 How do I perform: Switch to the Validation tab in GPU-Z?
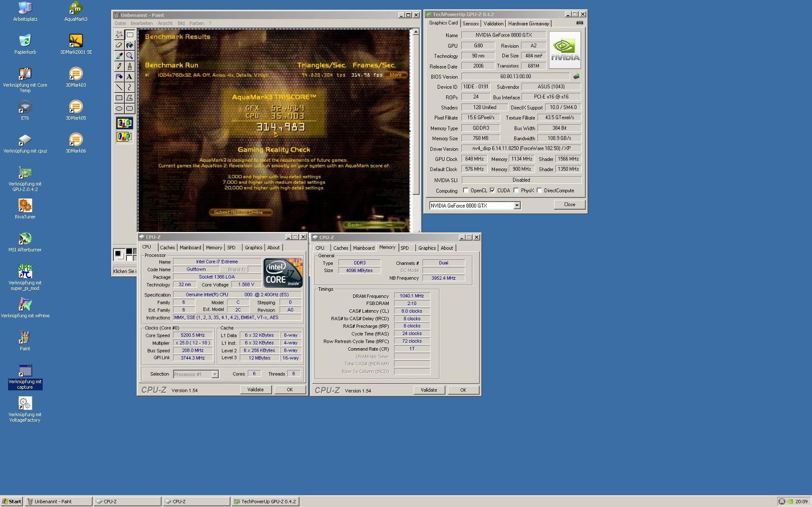click(493, 23)
